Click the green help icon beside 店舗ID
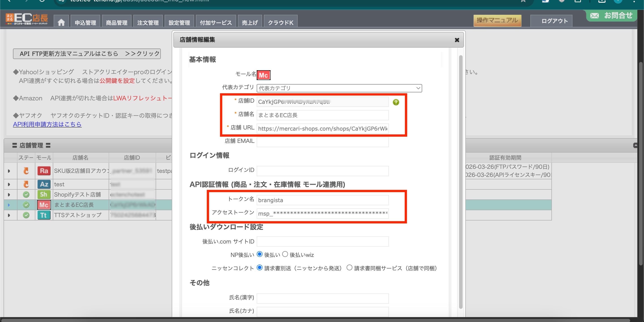Screen dimensions: 644x322 pyautogui.click(x=396, y=102)
